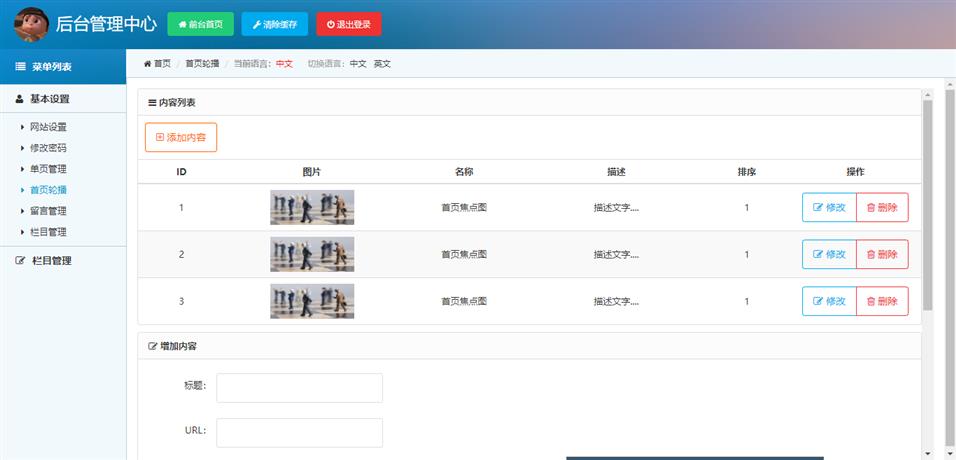This screenshot has height=460, width=956.
Task: Go to 首页 breadcrumb link
Action: coord(157,63)
